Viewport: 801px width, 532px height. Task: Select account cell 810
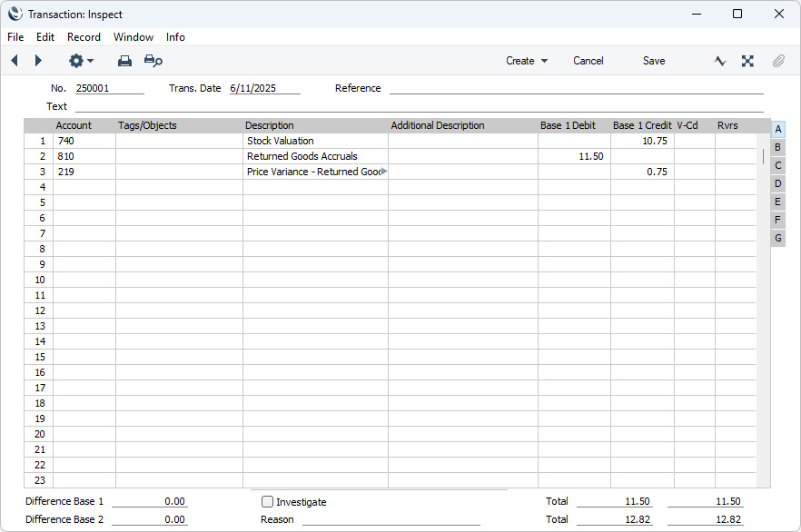pyautogui.click(x=84, y=156)
